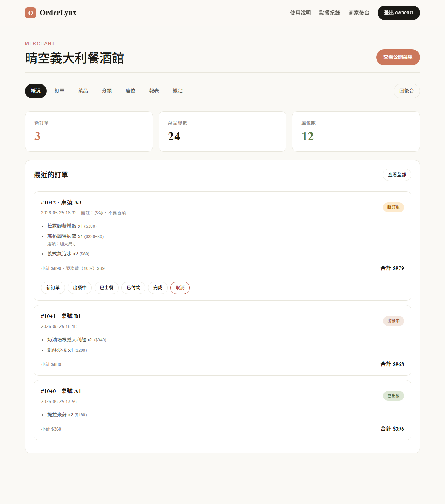This screenshot has width=445, height=504.
Task: Click the 已出餐 status badge on order #1040
Action: 394,396
